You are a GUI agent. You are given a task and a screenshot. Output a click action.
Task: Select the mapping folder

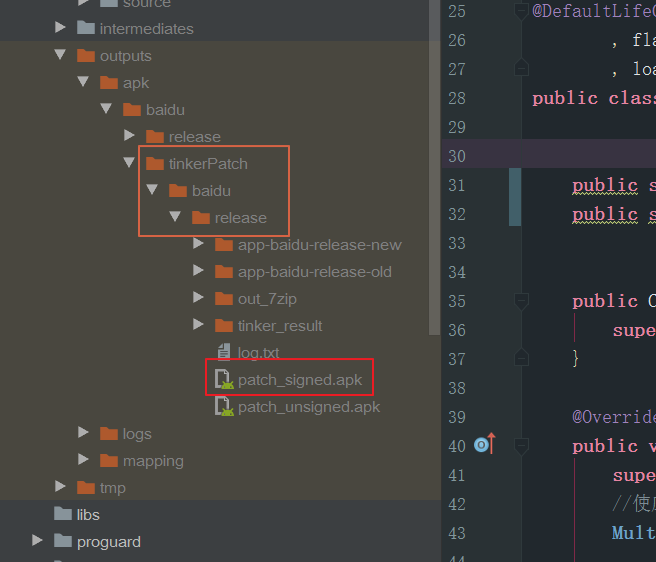pos(152,461)
